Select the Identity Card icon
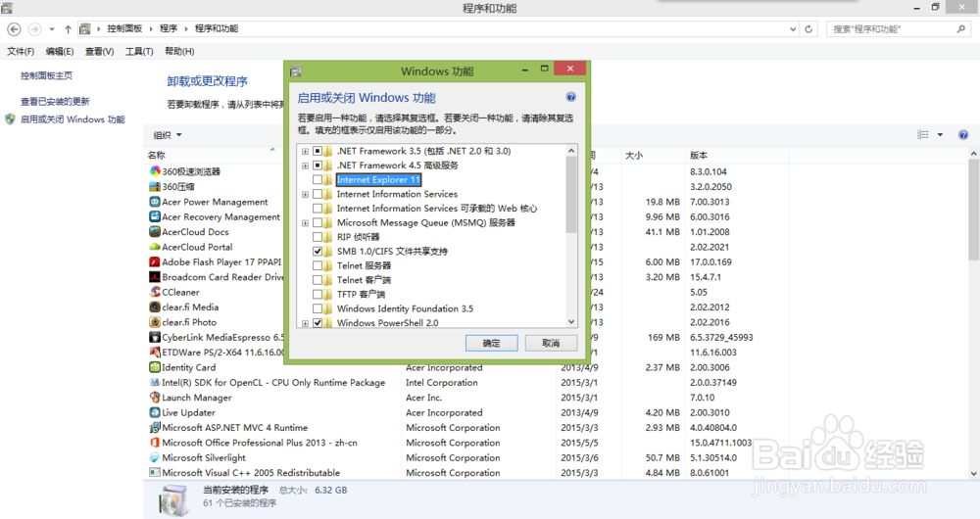This screenshot has width=980, height=519. point(155,367)
